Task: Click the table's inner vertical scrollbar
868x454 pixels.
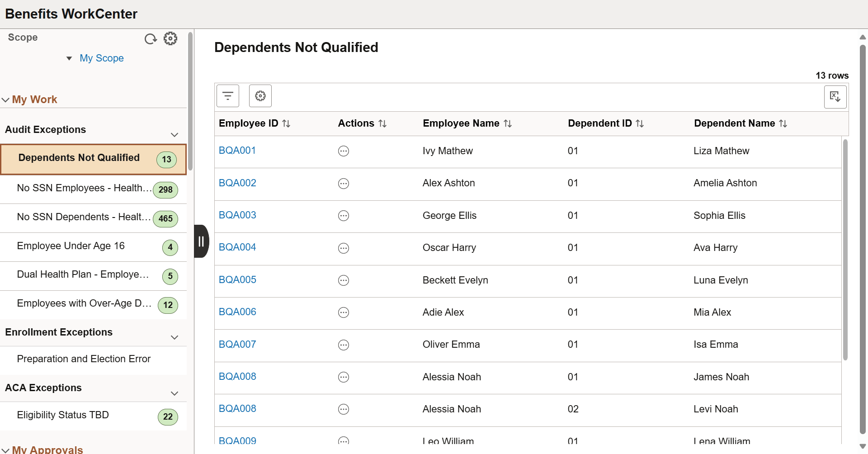Action: point(845,250)
